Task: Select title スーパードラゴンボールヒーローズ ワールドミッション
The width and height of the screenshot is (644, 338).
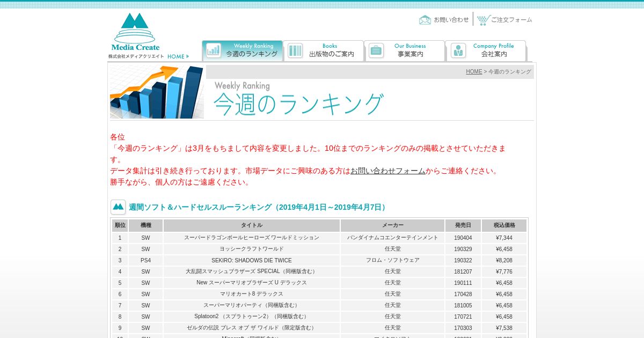Action: point(252,238)
